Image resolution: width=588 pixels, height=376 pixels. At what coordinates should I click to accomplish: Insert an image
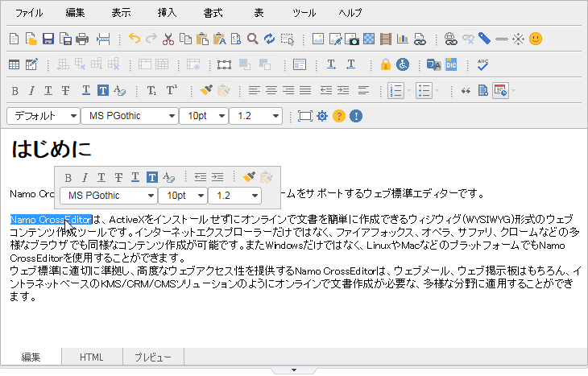[318, 39]
